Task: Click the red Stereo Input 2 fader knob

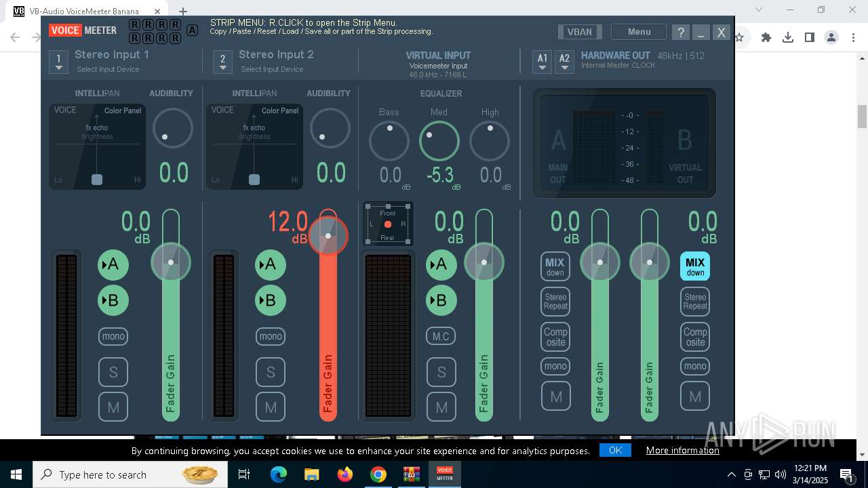Action: pos(328,236)
